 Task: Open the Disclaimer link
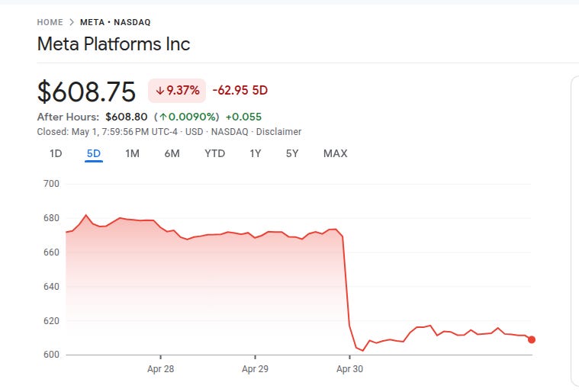[278, 132]
